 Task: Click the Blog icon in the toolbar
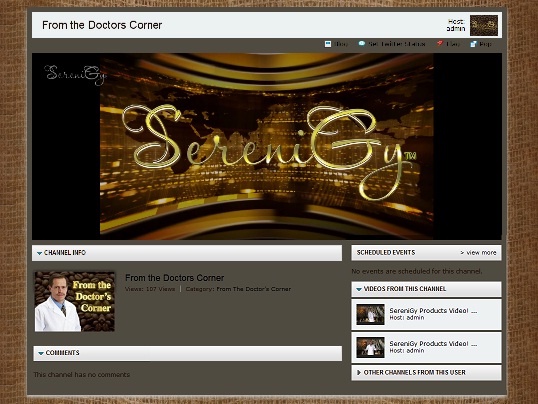coord(328,44)
